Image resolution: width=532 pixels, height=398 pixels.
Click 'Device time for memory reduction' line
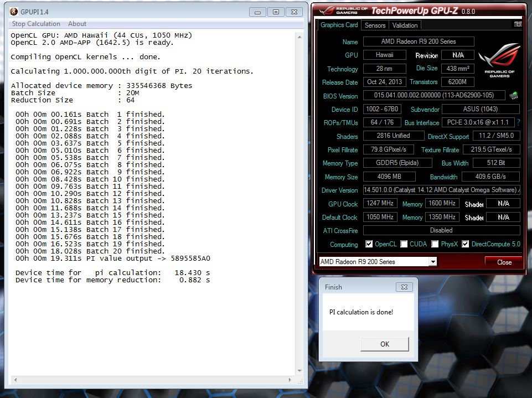[112, 280]
